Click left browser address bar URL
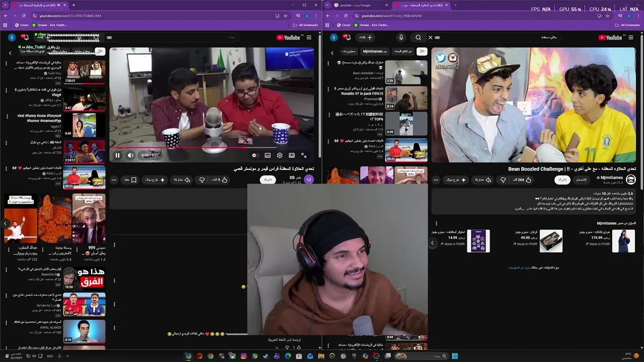Image resolution: width=644 pixels, height=362 pixels. [70, 16]
